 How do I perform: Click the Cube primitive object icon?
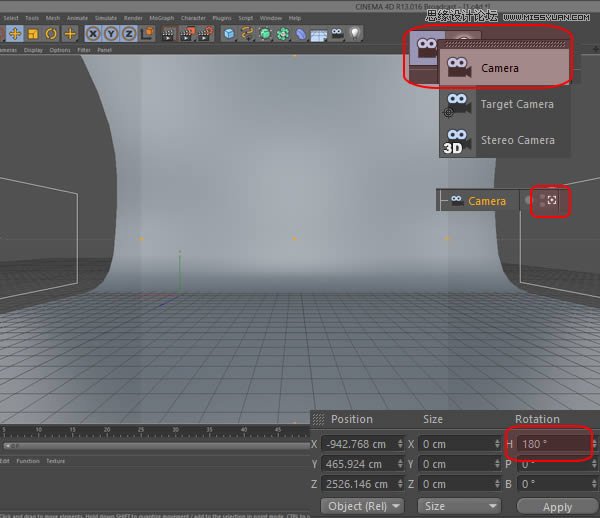pyautogui.click(x=229, y=34)
